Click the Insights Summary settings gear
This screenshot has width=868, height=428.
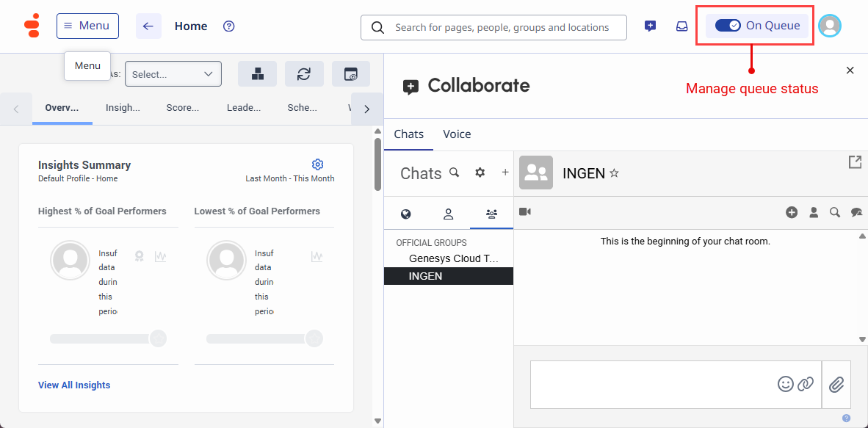(x=317, y=164)
